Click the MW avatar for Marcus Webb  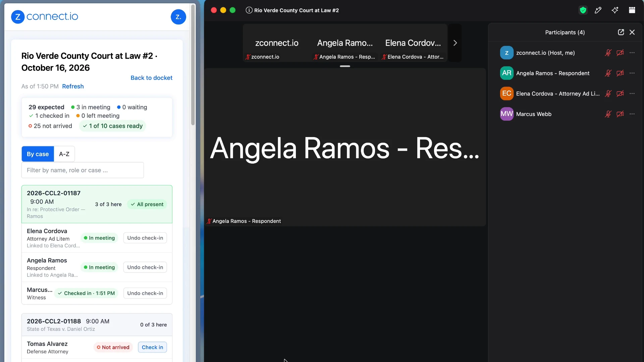click(x=506, y=114)
